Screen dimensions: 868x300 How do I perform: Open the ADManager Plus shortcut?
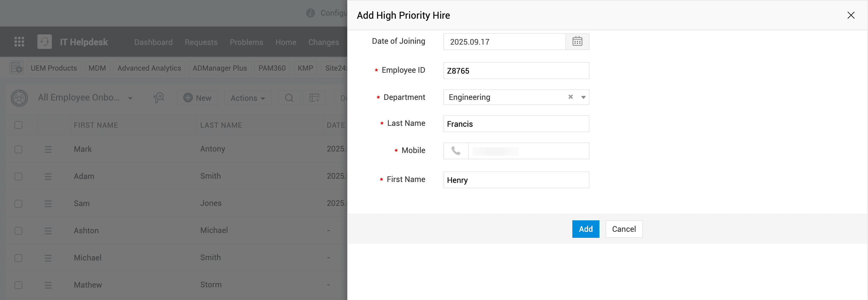[220, 68]
